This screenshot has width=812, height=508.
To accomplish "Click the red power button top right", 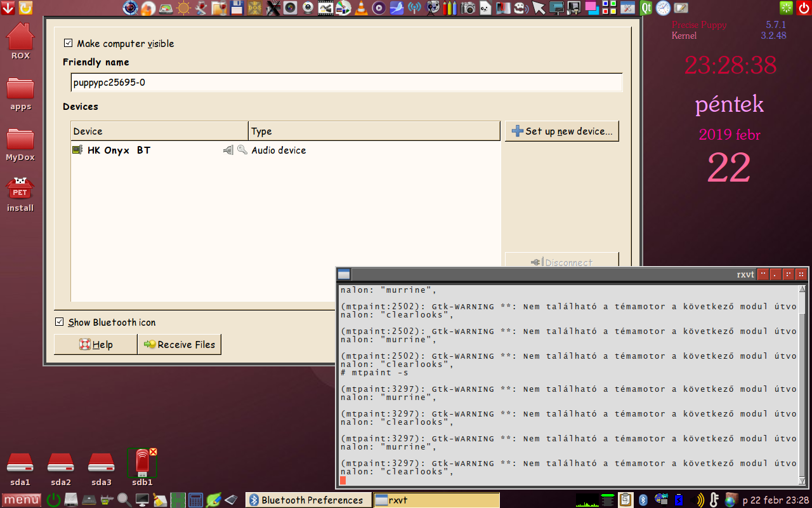I will 804,8.
